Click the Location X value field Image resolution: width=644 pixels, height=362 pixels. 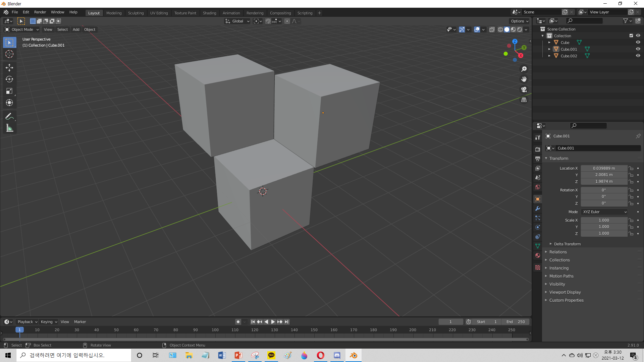tap(604, 168)
